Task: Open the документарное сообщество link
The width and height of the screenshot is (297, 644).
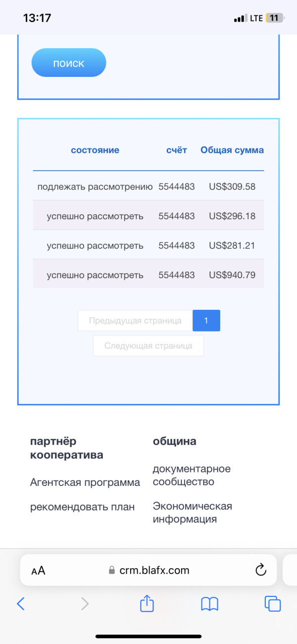Action: pyautogui.click(x=192, y=475)
